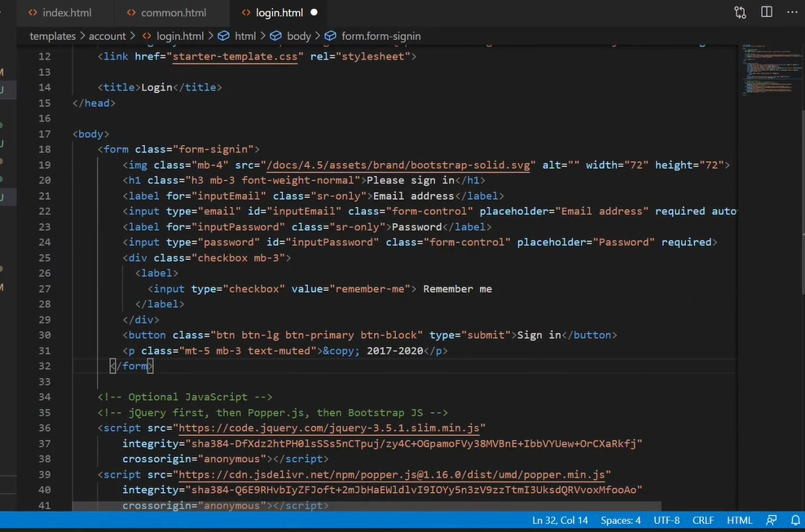Click line number 32

[44, 366]
